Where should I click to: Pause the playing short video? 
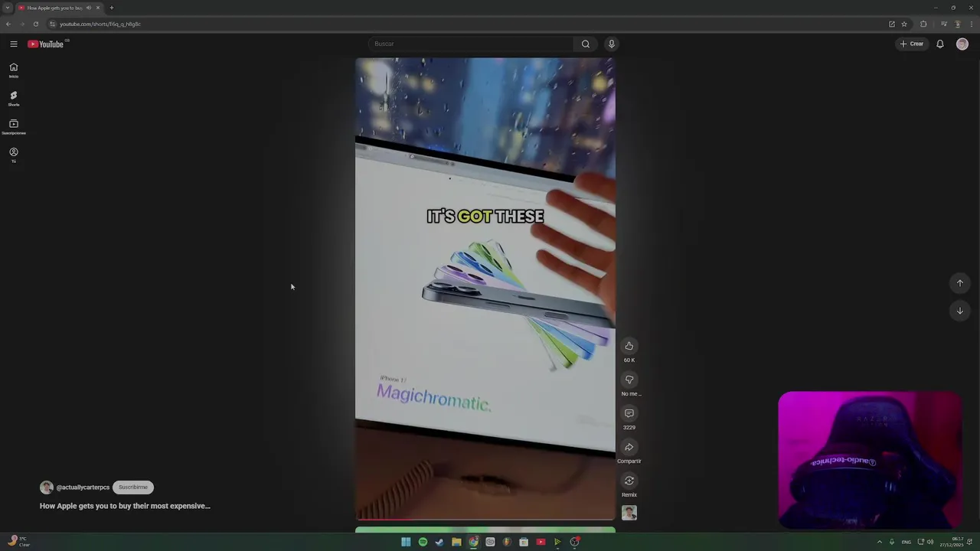485,289
